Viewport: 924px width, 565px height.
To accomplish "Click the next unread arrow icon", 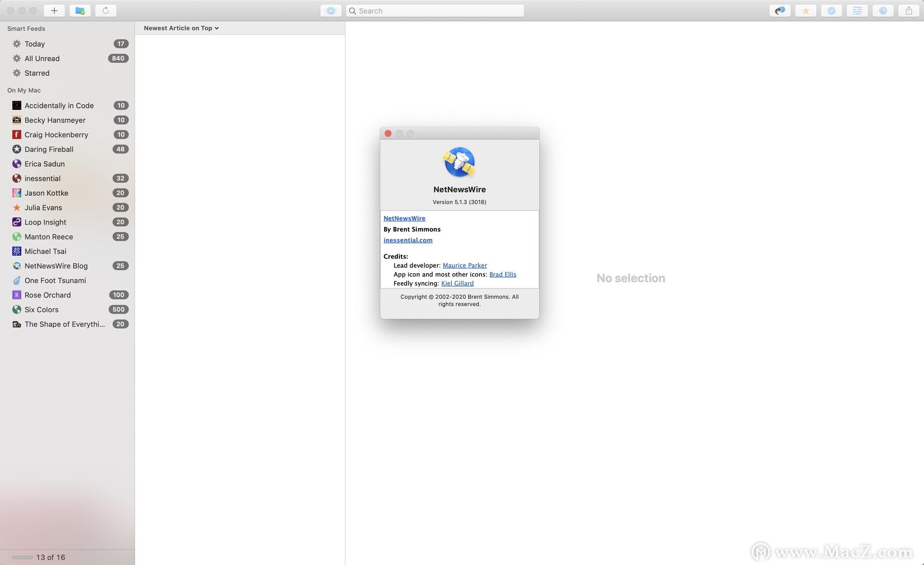I will [780, 11].
